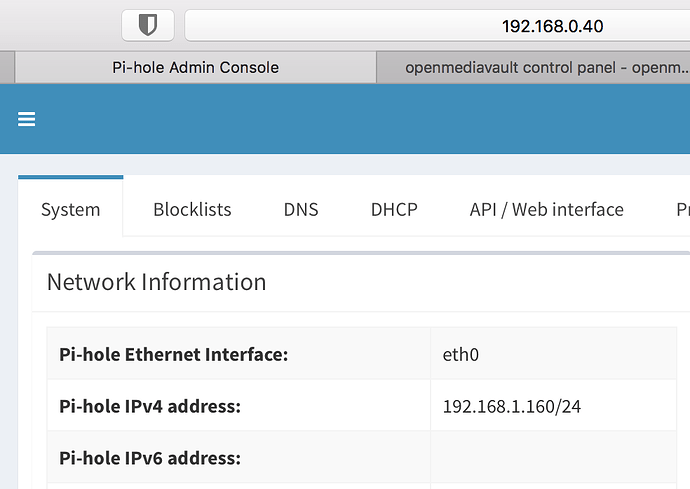Click the Pi-hole IPv6 address label

[x=150, y=458]
